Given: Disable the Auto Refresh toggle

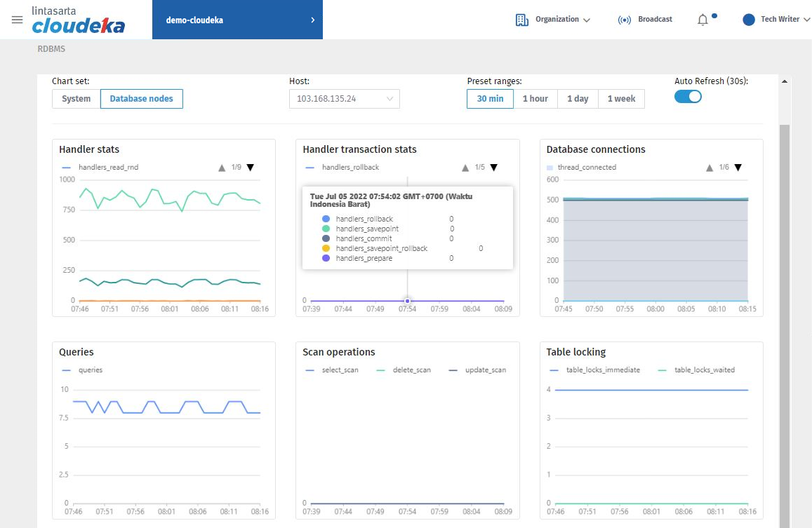Looking at the screenshot, I should [x=688, y=97].
